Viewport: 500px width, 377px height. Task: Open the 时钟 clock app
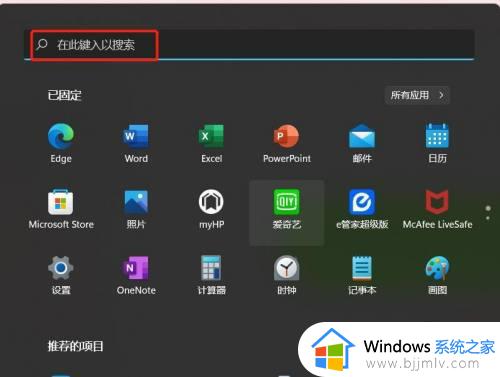[287, 275]
